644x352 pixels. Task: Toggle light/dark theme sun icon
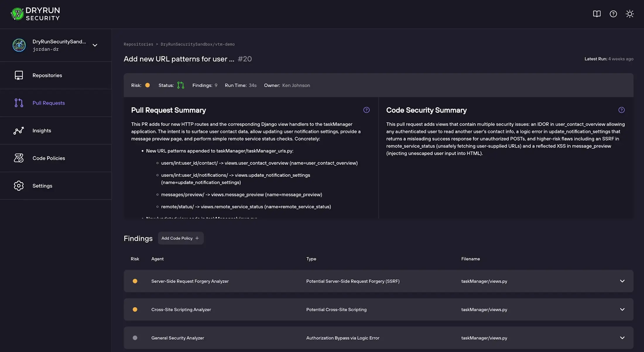(629, 14)
